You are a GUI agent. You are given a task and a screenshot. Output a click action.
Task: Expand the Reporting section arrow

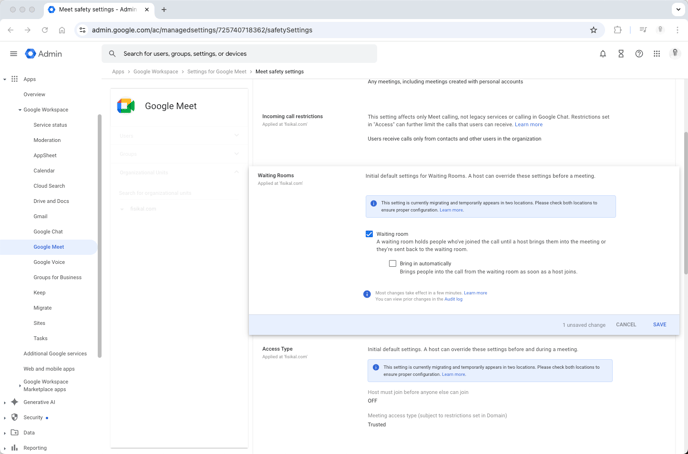pos(5,448)
